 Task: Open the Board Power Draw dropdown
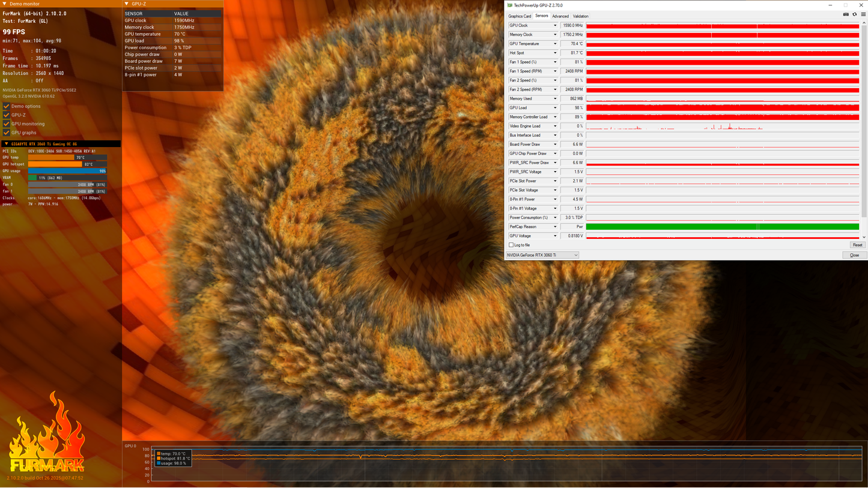pos(555,145)
